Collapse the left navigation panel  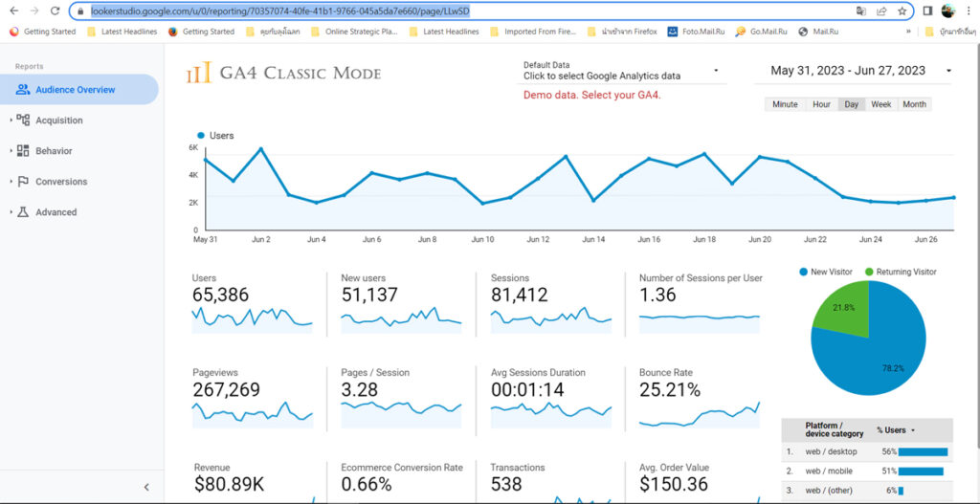point(146,487)
